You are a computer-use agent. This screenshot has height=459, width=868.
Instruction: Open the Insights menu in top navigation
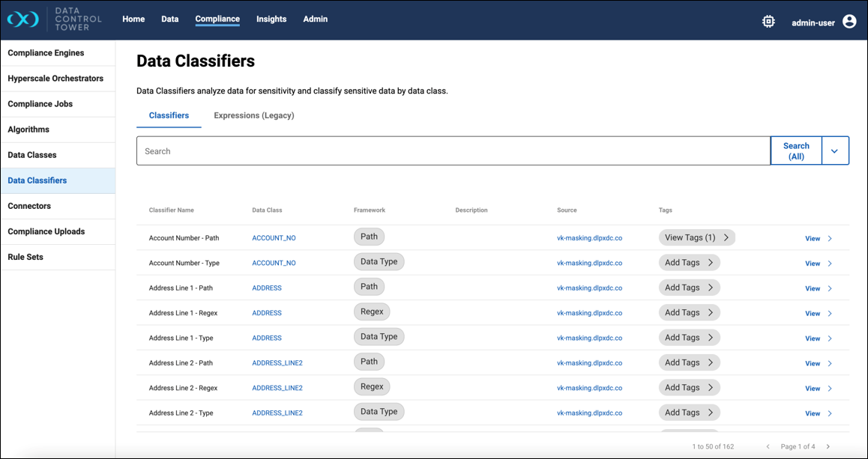271,19
